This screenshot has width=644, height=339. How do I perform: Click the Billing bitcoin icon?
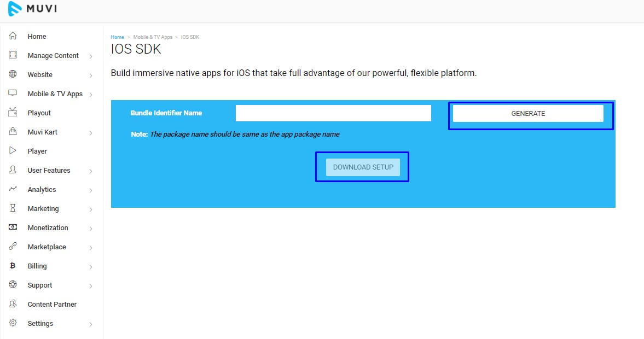13,266
